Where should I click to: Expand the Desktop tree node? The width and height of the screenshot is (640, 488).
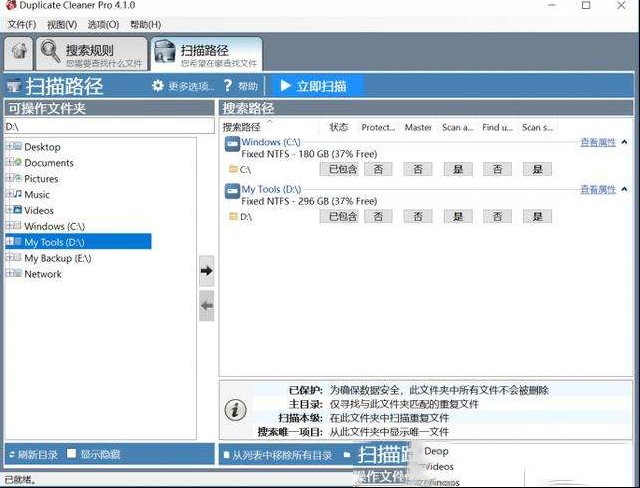pos(9,146)
